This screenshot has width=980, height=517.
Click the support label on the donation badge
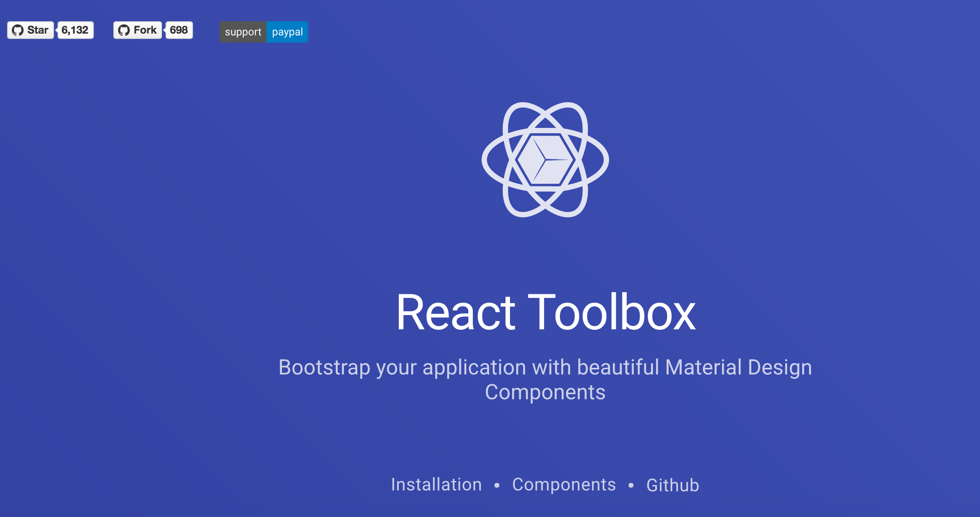pyautogui.click(x=243, y=31)
